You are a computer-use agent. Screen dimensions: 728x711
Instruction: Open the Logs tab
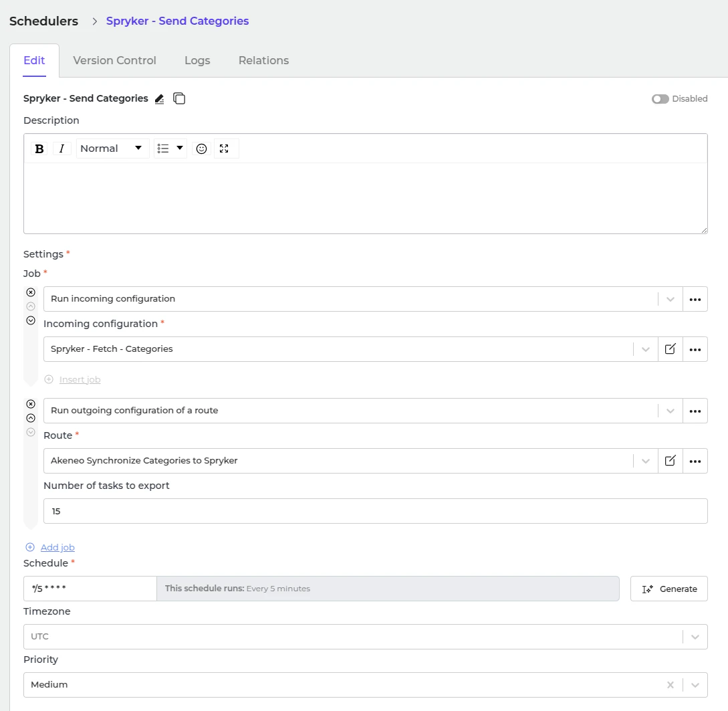coord(197,60)
